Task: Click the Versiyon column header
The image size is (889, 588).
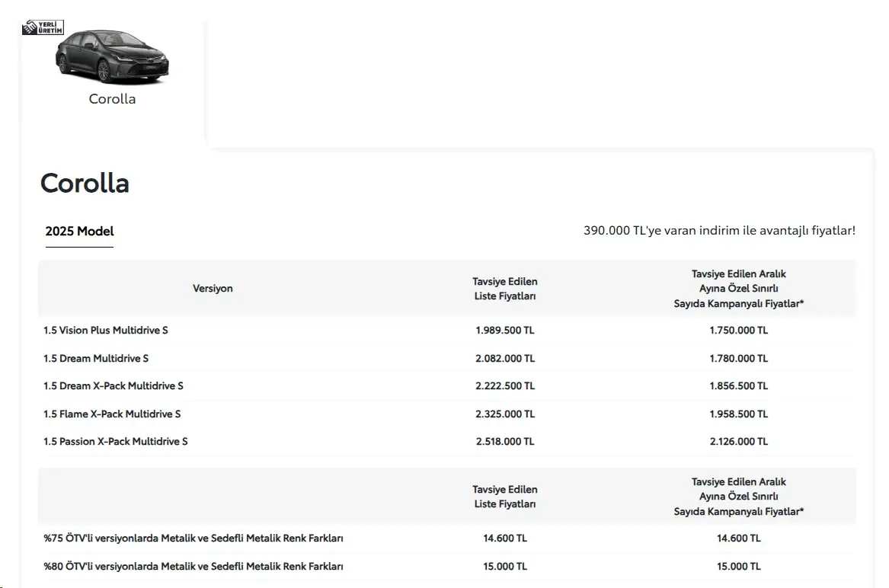Action: point(213,288)
